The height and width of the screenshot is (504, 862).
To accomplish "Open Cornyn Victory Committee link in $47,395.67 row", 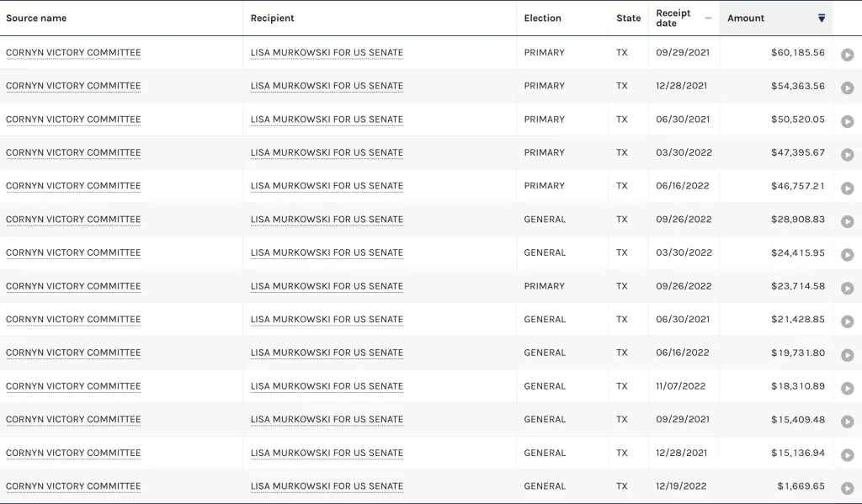I will 73,152.
